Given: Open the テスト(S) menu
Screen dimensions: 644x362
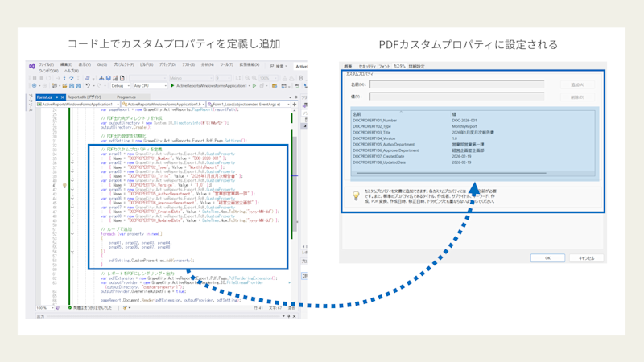Looking at the screenshot, I should click(188, 65).
